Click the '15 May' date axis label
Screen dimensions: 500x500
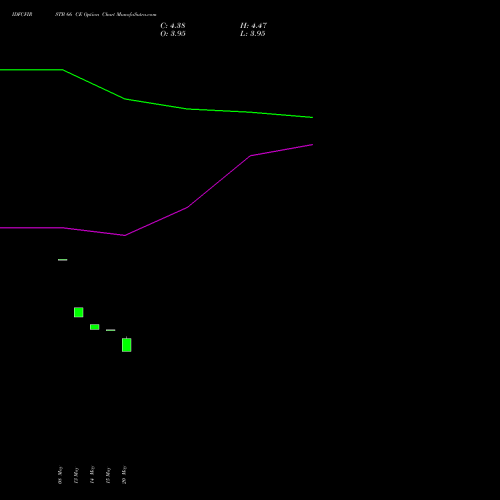(108, 475)
